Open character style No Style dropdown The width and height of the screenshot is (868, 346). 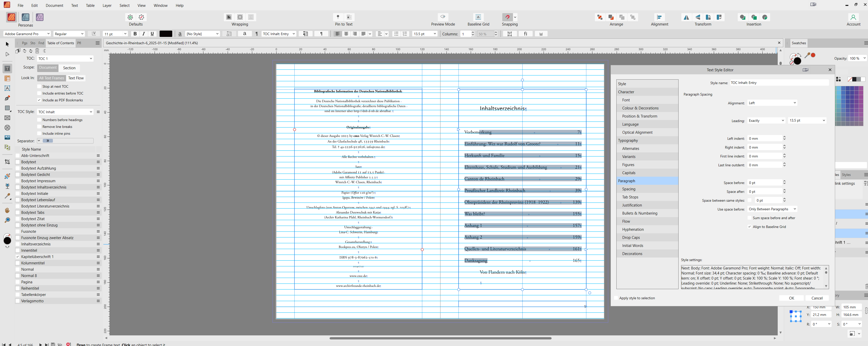pos(203,34)
